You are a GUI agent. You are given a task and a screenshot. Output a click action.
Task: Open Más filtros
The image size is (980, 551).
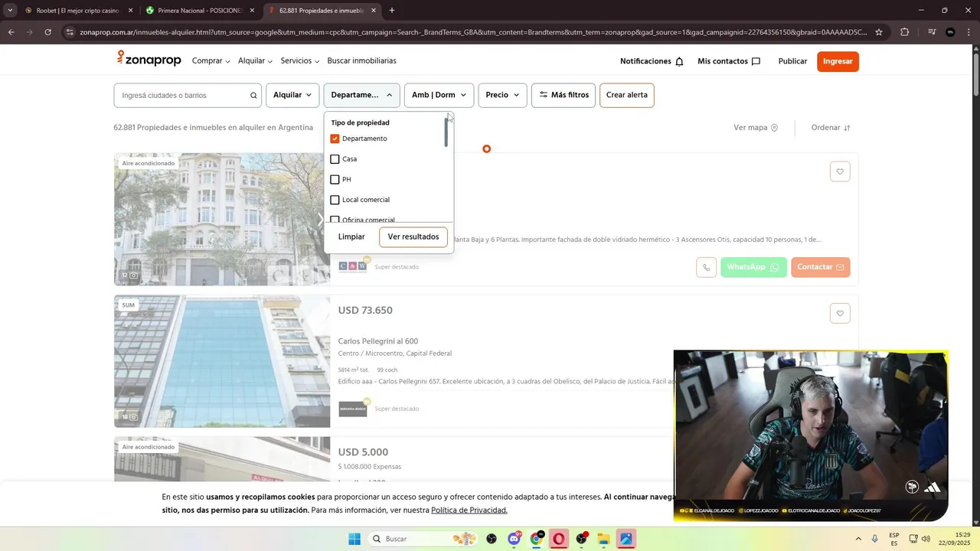[x=563, y=95]
